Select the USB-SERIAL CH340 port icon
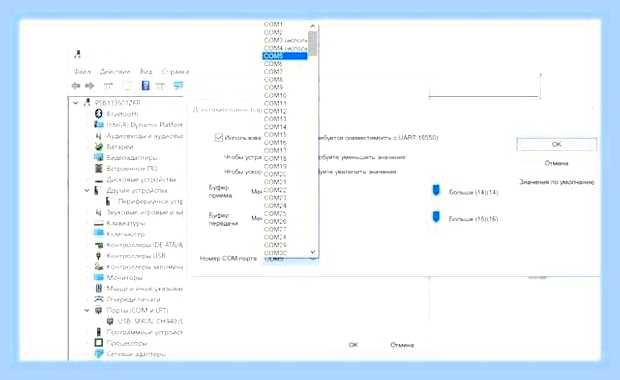This screenshot has height=380, width=620. [110, 321]
